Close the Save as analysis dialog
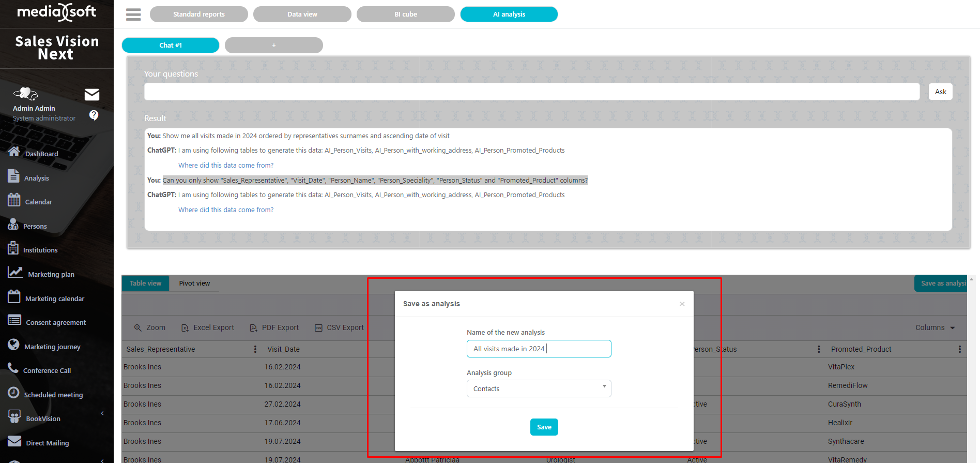The height and width of the screenshot is (463, 980). pyautogui.click(x=682, y=304)
